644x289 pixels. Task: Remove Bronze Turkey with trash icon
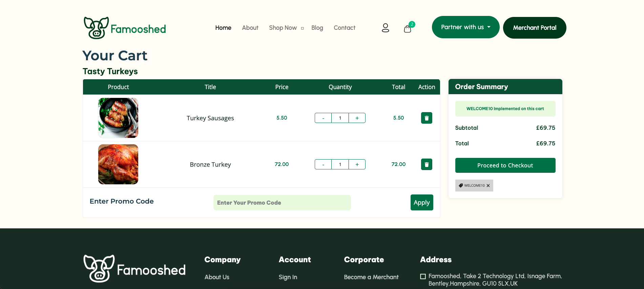pos(427,164)
